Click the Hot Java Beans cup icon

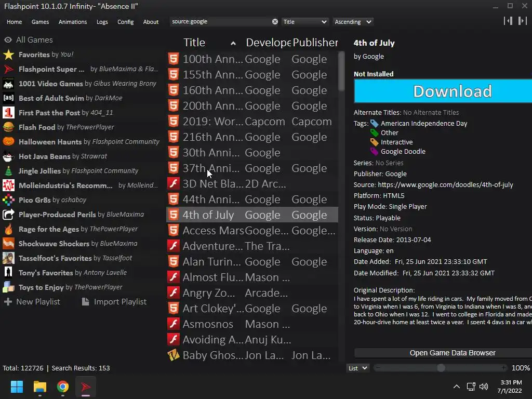tap(8, 156)
